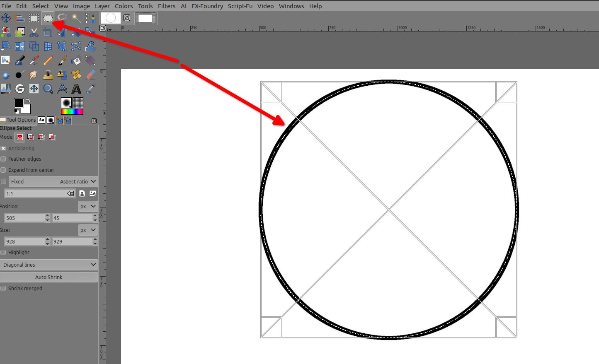The width and height of the screenshot is (599, 364).
Task: Click the Auto Shrink button
Action: click(49, 277)
